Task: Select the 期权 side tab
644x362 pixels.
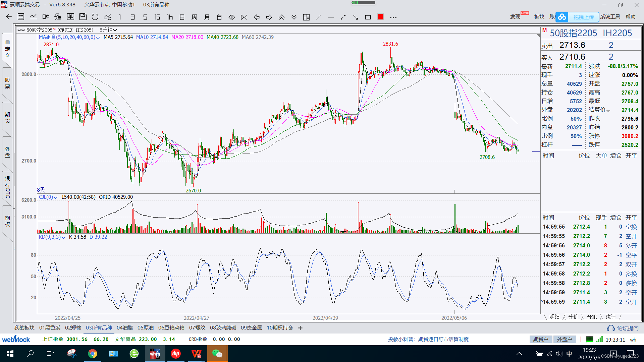Action: click(7, 221)
